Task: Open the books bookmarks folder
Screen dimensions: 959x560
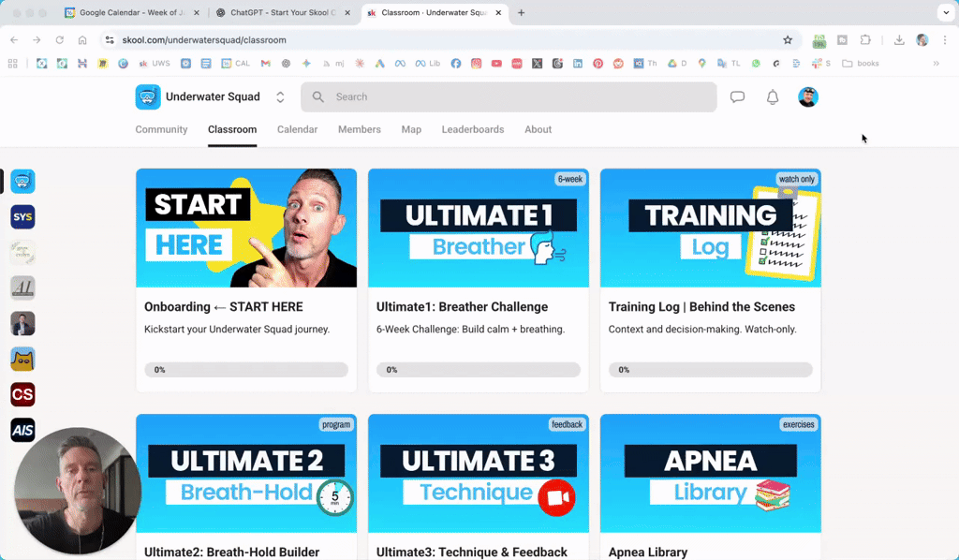Action: (x=861, y=64)
